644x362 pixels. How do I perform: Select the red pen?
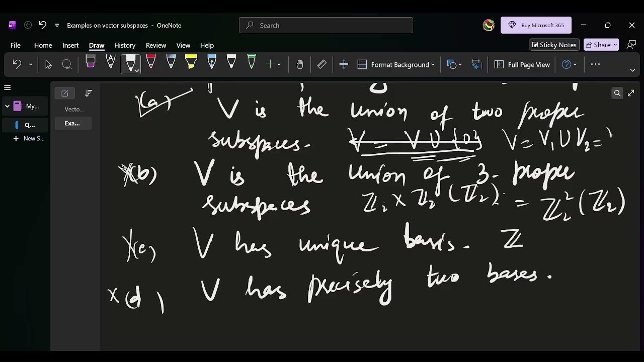click(x=150, y=62)
